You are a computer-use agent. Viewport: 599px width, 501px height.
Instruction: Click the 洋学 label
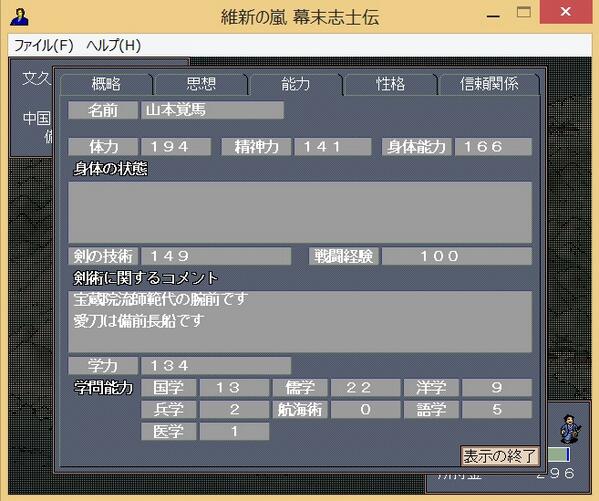431,388
